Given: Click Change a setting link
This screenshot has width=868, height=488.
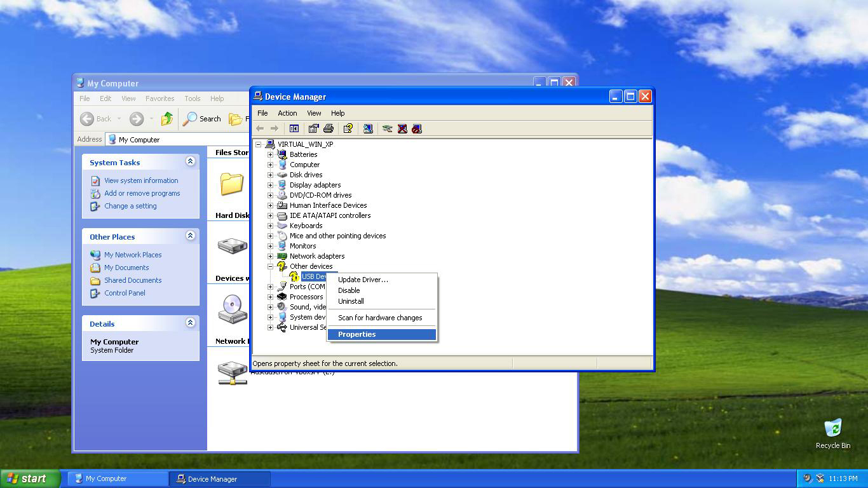Looking at the screenshot, I should (130, 206).
